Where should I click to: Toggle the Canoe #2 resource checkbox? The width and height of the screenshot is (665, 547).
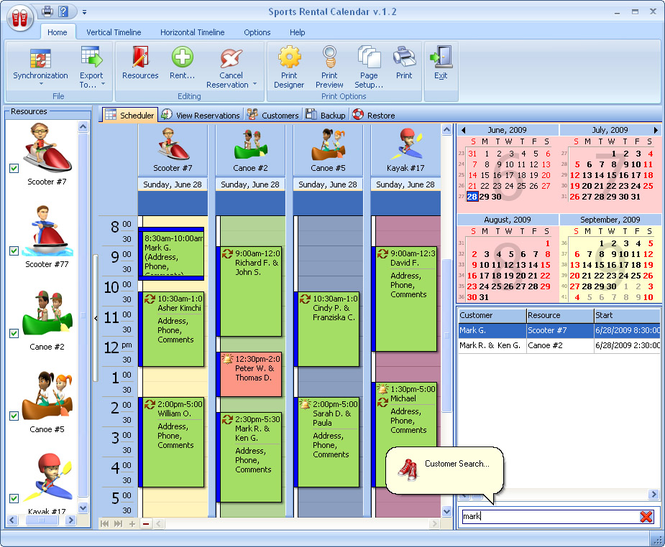14,333
